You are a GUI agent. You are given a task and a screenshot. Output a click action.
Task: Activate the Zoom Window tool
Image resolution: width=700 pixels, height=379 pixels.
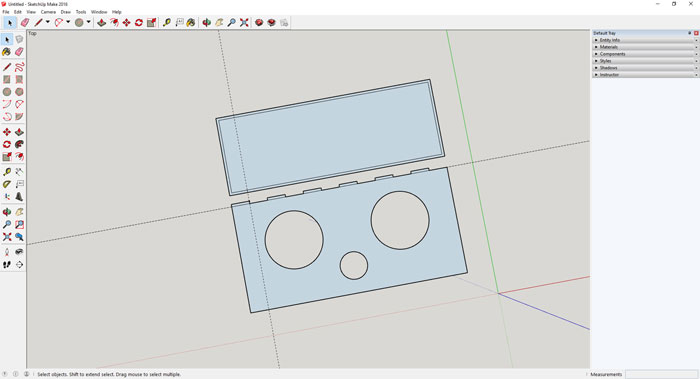pyautogui.click(x=19, y=225)
